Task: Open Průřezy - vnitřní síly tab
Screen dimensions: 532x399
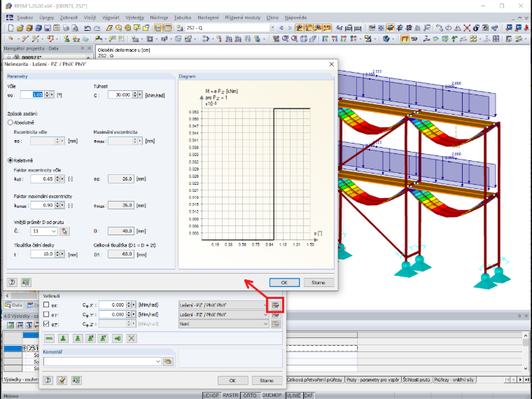Action: tap(454, 379)
